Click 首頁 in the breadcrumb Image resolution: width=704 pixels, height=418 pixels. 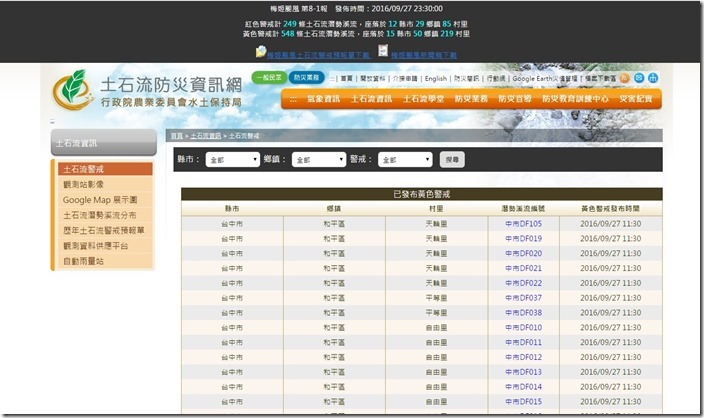(x=177, y=136)
